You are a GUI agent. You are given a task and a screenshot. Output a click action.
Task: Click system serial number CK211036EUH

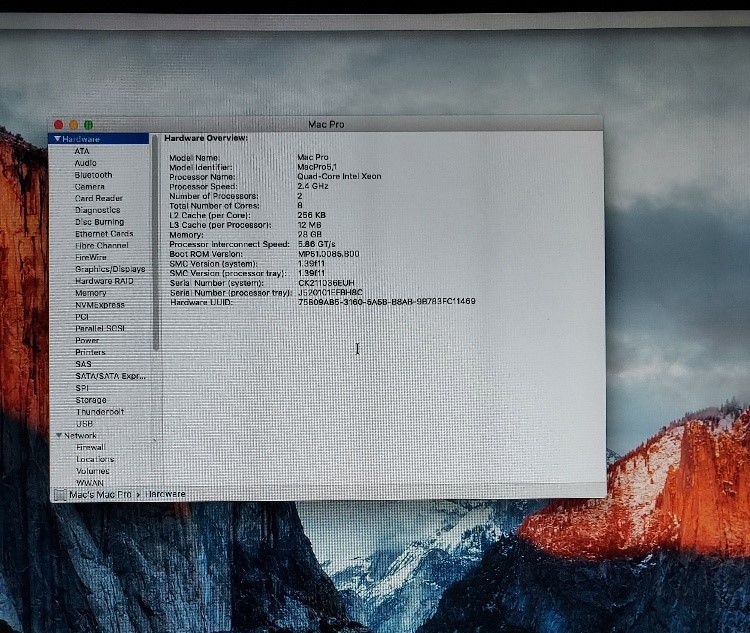[x=326, y=283]
